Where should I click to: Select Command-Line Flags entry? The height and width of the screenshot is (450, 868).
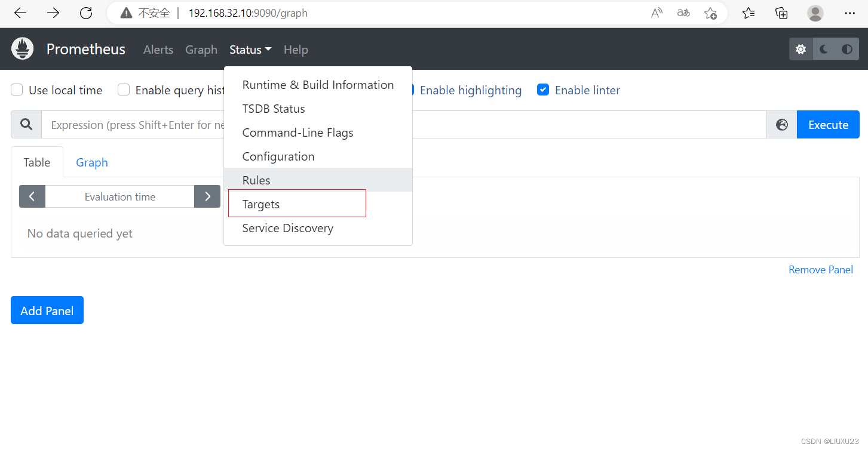[x=318, y=132]
